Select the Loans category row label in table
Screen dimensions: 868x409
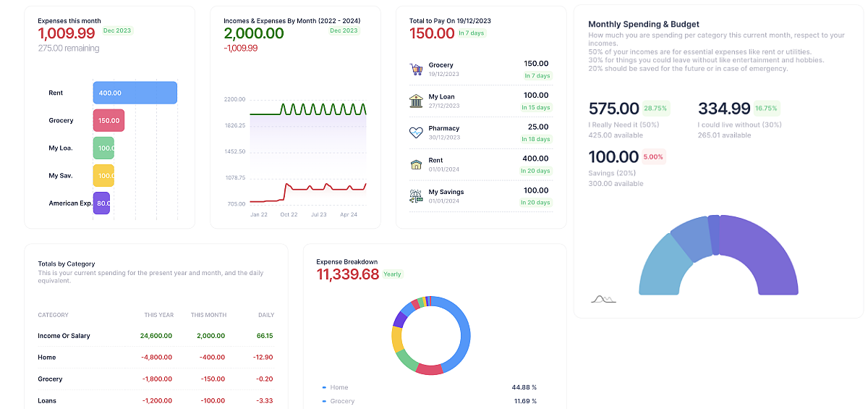pyautogui.click(x=47, y=401)
